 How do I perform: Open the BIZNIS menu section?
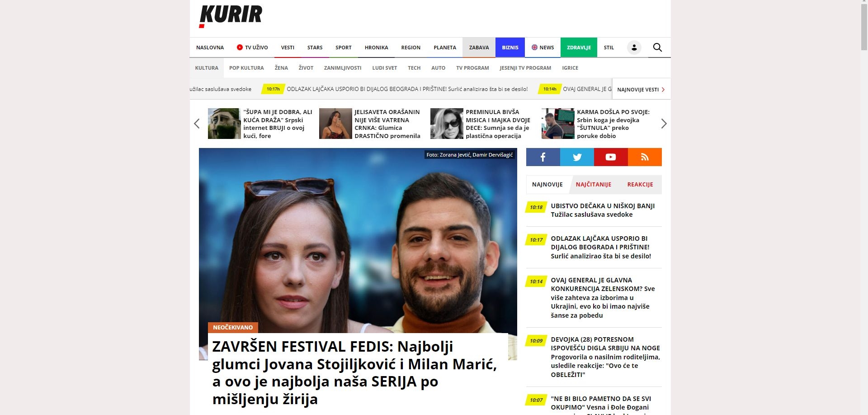510,48
